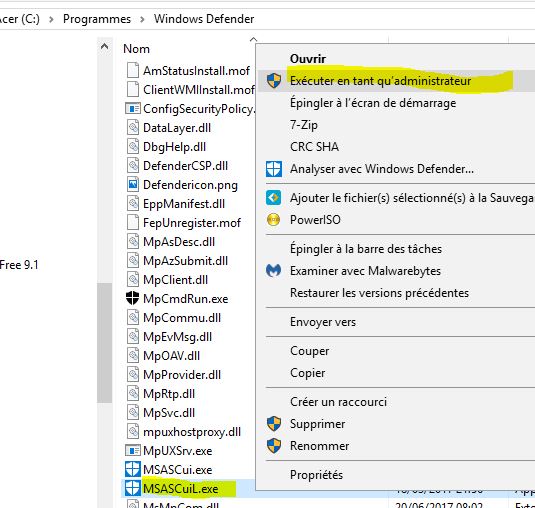Click the Malwarebytes logo icon
Screen dimensions: 535x508
pyautogui.click(x=274, y=271)
